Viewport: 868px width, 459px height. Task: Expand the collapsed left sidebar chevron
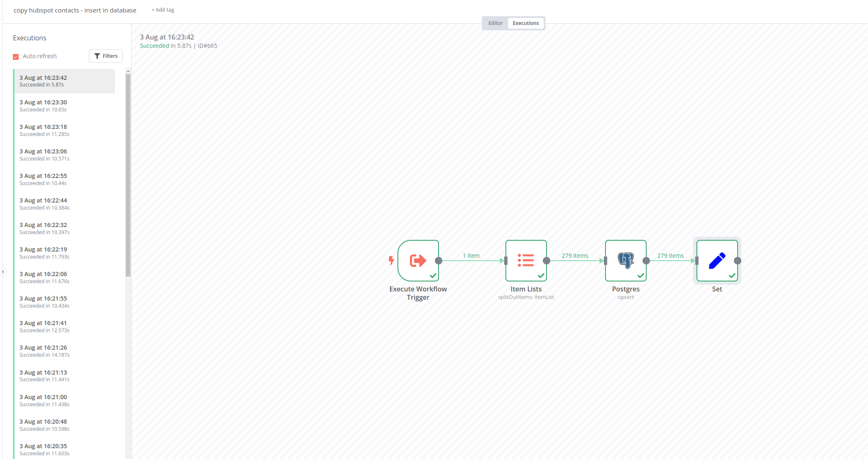[3, 272]
